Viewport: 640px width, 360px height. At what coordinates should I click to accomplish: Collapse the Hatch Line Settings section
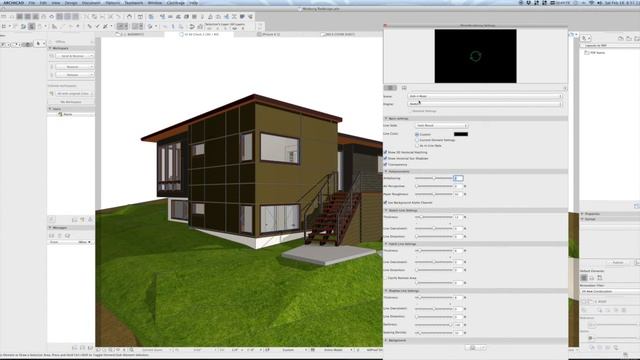click(386, 244)
